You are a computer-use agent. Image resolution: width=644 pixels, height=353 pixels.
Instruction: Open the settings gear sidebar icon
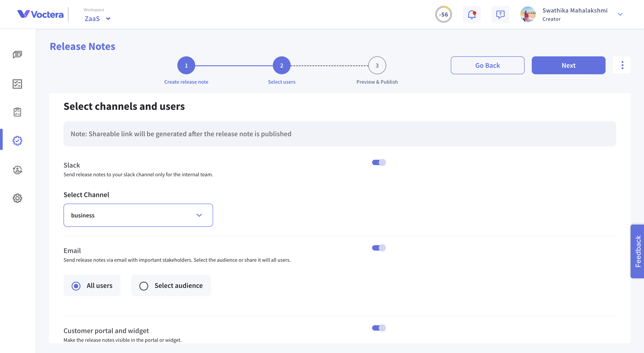pyautogui.click(x=17, y=198)
